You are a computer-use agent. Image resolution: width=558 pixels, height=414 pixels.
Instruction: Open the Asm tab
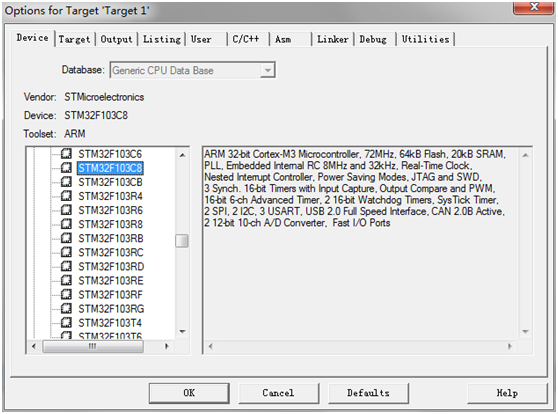[x=283, y=39]
